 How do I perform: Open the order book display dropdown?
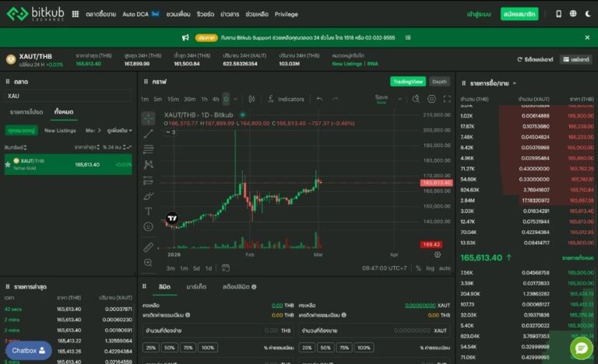pos(515,83)
